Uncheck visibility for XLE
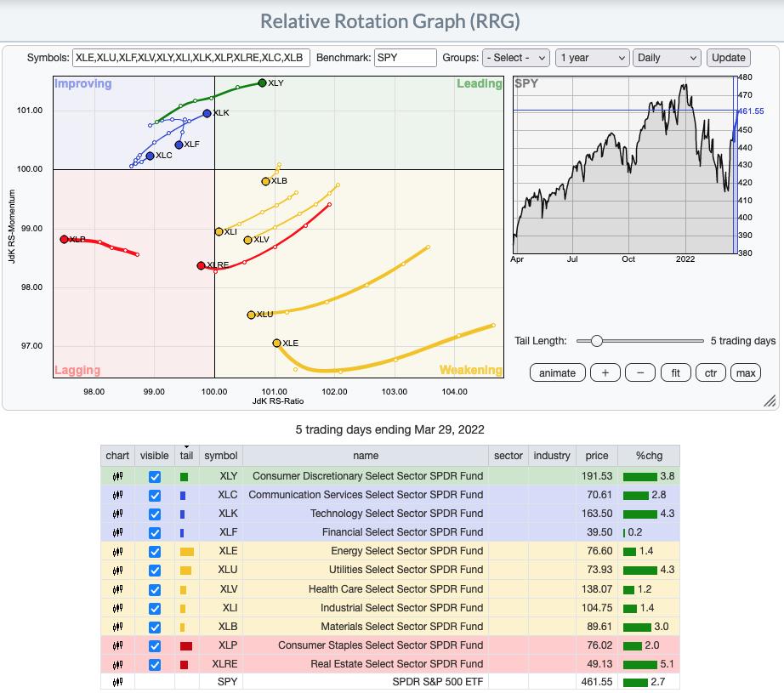 155,552
